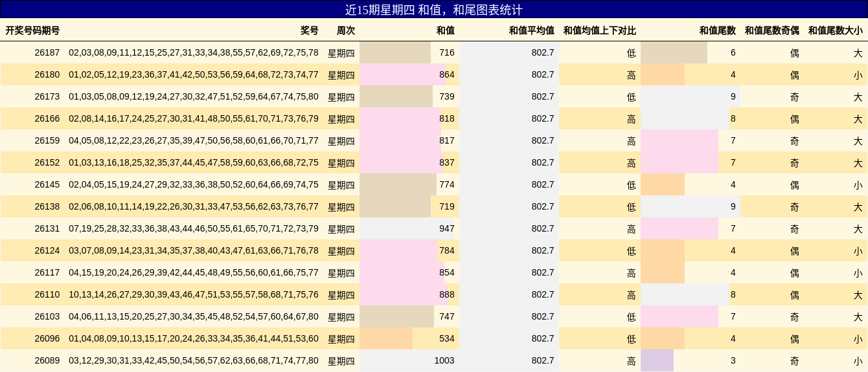Viewport: 868px width, 372px height.
Task: Click the numbers row starting 01,02,05,12,19,23
Action: pos(194,74)
